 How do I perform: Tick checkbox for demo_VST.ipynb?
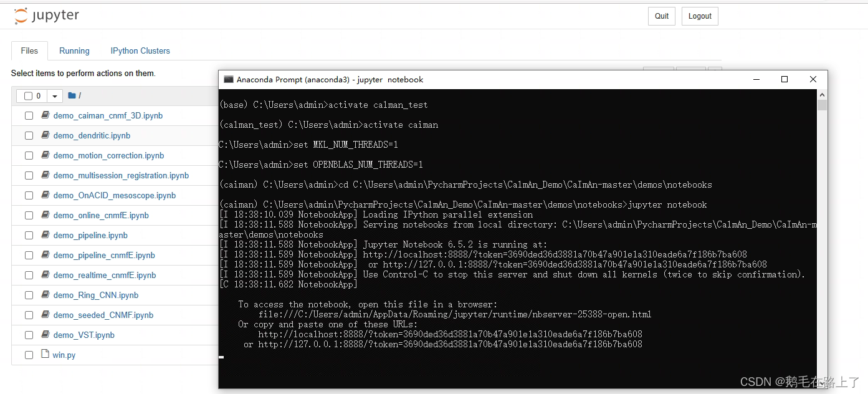point(29,335)
